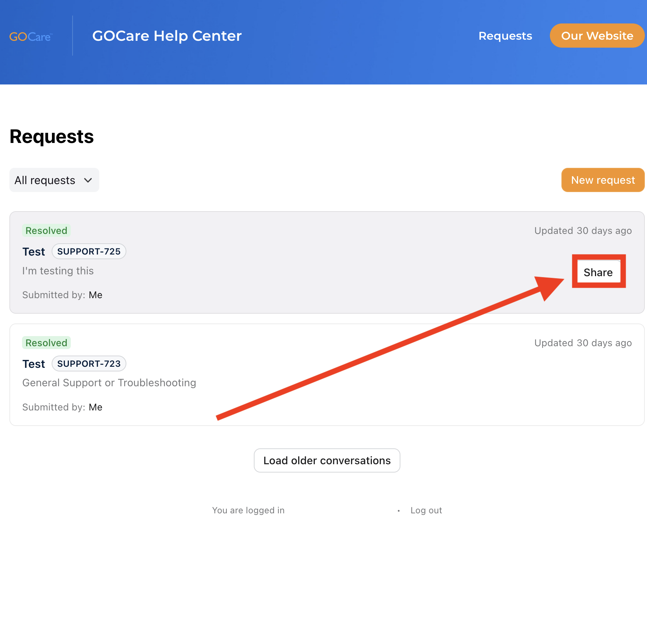Click the GOCare logo
The width and height of the screenshot is (647, 644).
pos(31,36)
